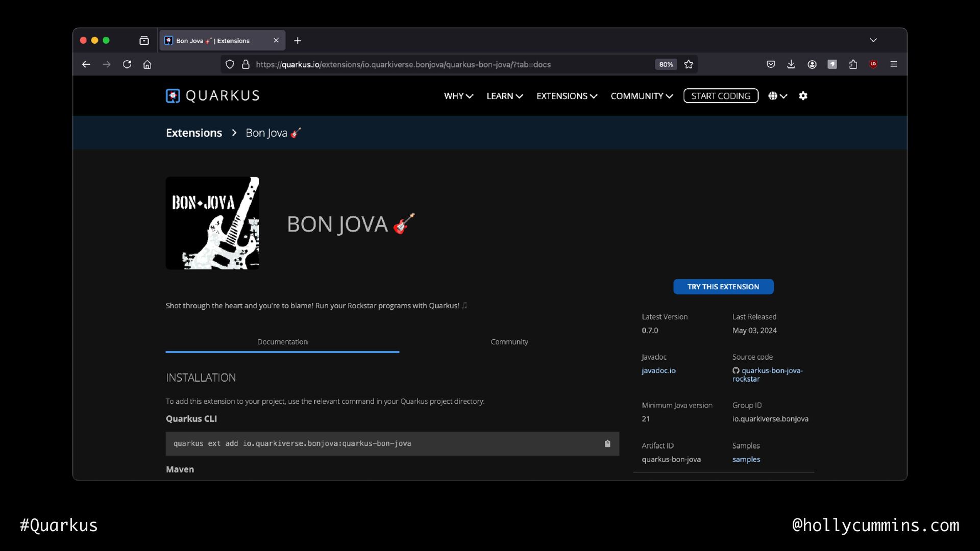Click the settings gear icon in Quarkus navbar
The height and width of the screenshot is (551, 980).
pyautogui.click(x=803, y=96)
